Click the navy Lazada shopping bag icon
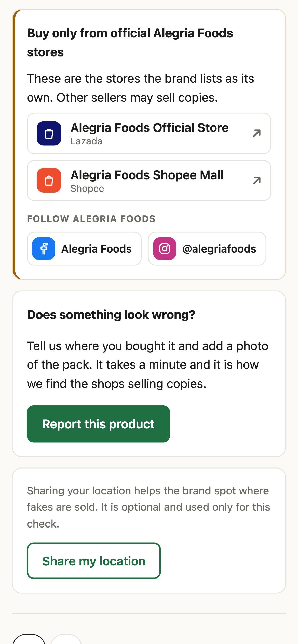The width and height of the screenshot is (298, 644). pos(49,133)
